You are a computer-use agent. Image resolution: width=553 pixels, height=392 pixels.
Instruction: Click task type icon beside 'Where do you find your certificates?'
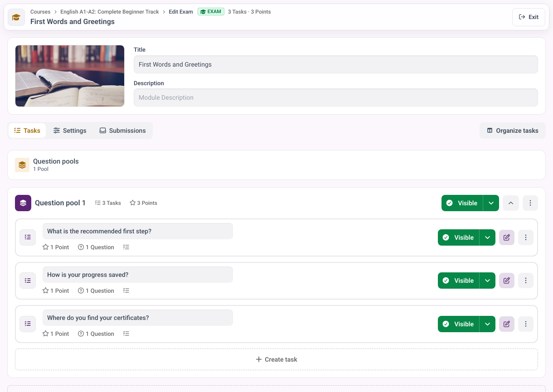28,324
